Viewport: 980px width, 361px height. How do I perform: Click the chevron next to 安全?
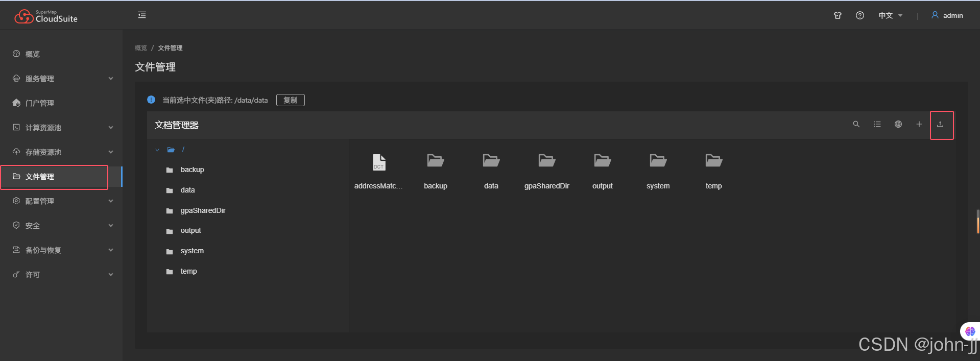tap(111, 226)
